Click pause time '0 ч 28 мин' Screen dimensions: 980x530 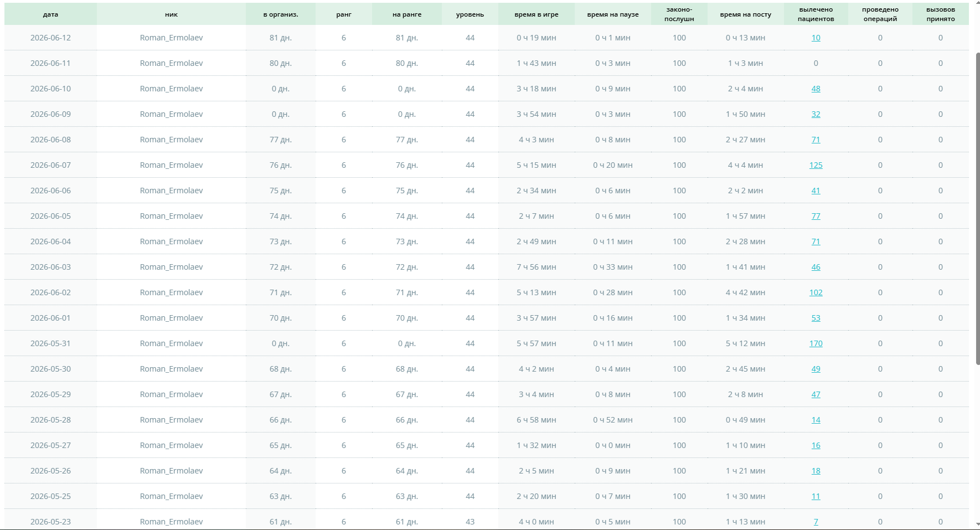pyautogui.click(x=613, y=292)
